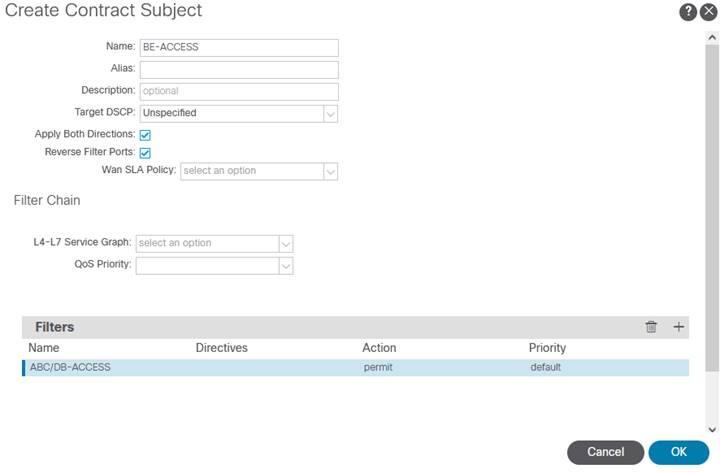Viewport: 720px width, 473px height.
Task: Click the Name column header
Action: (44, 348)
